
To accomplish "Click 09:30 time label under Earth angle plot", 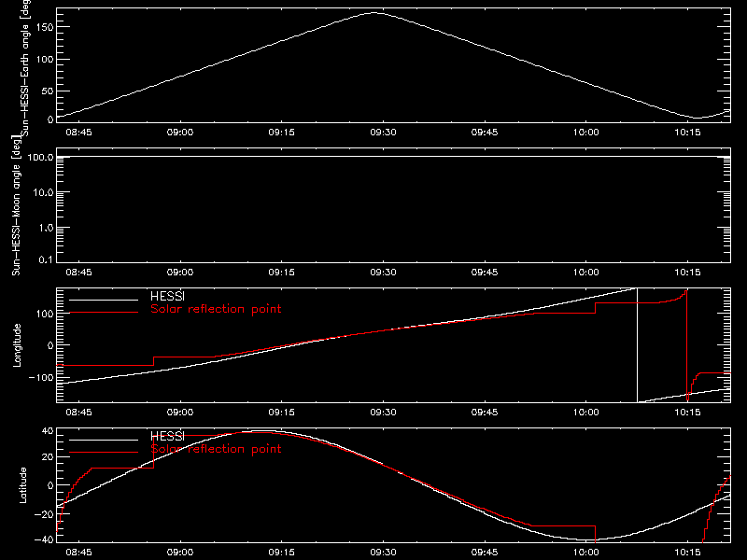I will pos(383,132).
